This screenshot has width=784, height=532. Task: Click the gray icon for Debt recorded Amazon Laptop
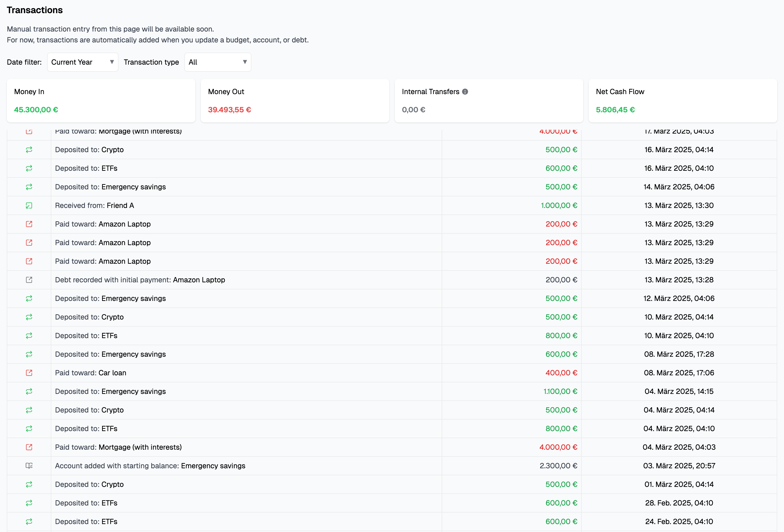pos(29,280)
